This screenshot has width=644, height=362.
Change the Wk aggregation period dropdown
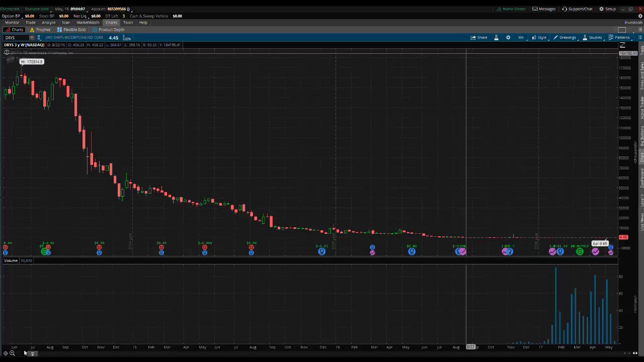[521, 38]
